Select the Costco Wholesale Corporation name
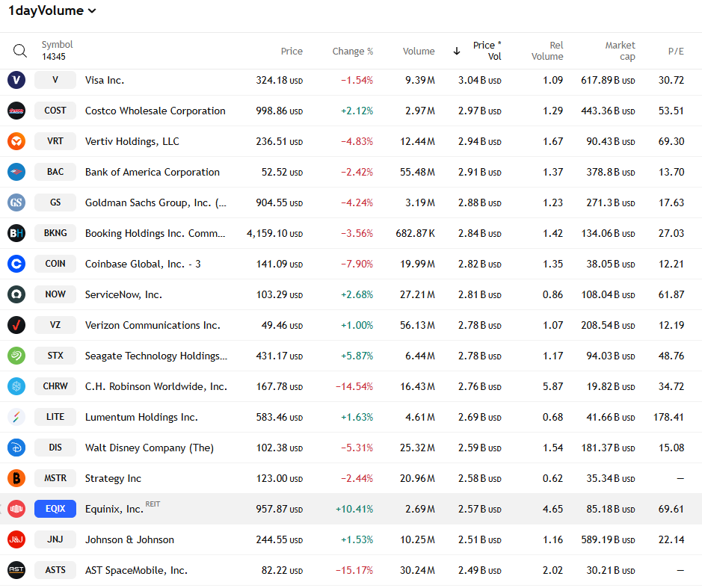702x588 pixels. (156, 111)
